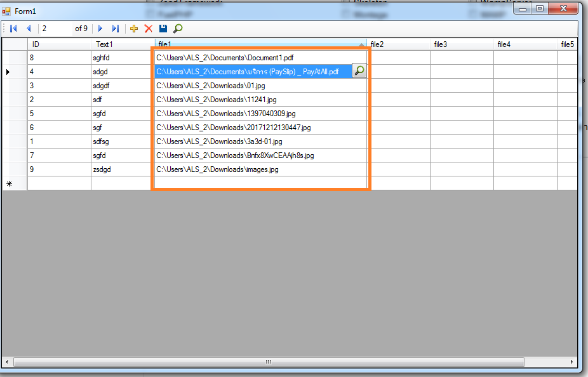Add new record with yellow plus
This screenshot has width=588, height=377.
point(134,29)
